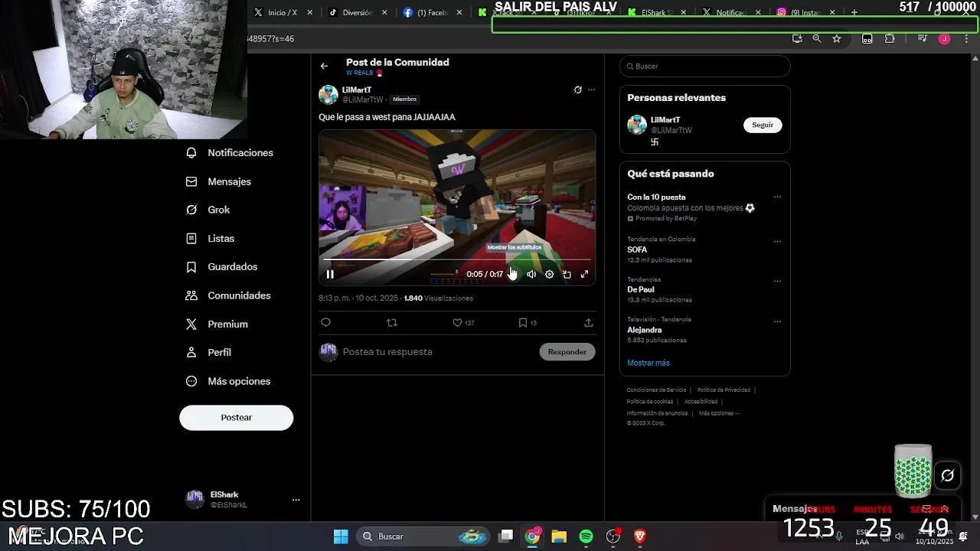Open the ElShark account avatar
The height and width of the screenshot is (551, 980).
(195, 500)
